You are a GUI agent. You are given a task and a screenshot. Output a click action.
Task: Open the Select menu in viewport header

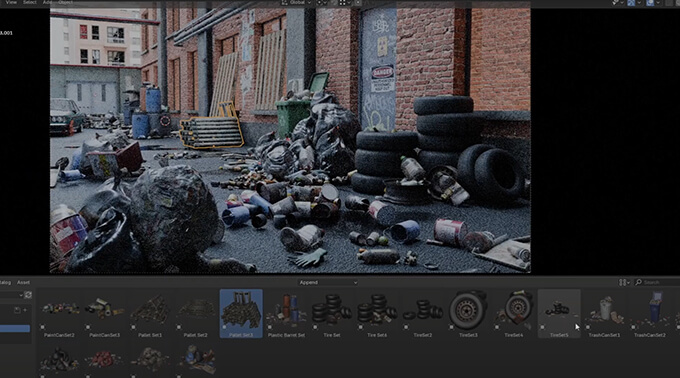click(x=30, y=3)
